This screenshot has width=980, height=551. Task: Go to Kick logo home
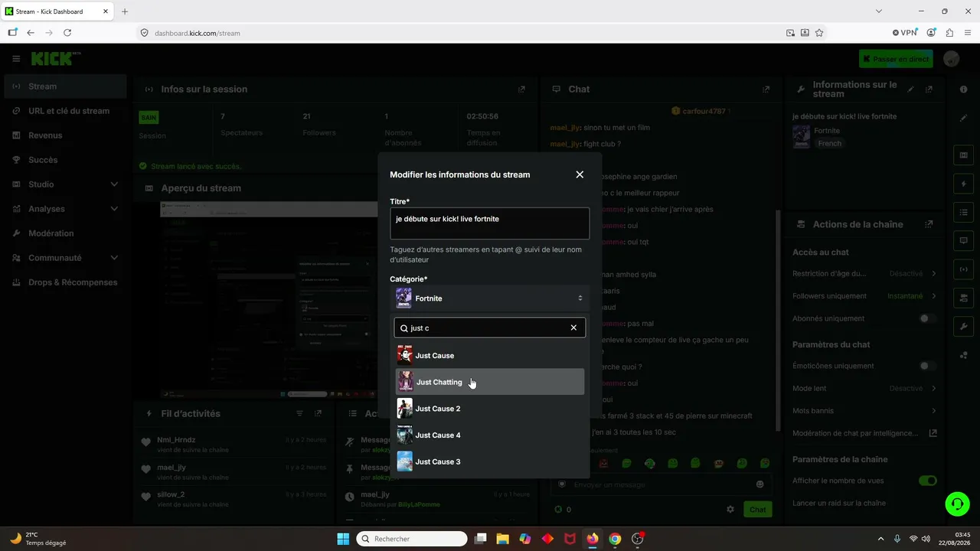pyautogui.click(x=56, y=59)
